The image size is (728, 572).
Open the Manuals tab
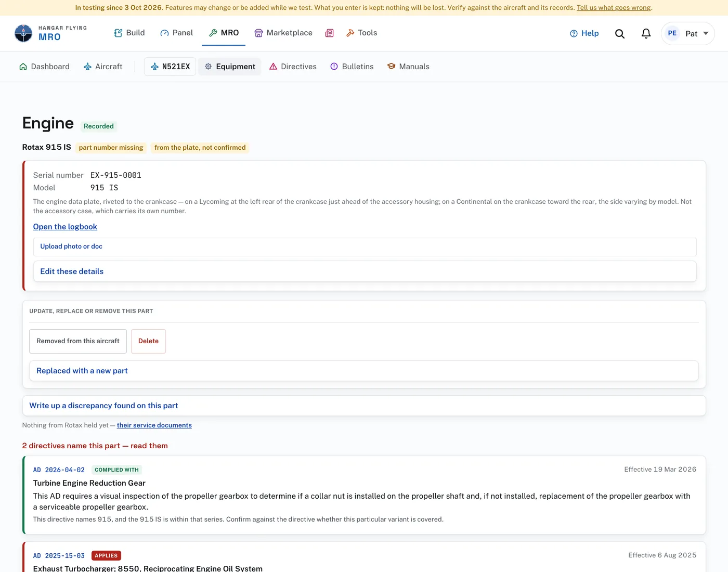408,67
